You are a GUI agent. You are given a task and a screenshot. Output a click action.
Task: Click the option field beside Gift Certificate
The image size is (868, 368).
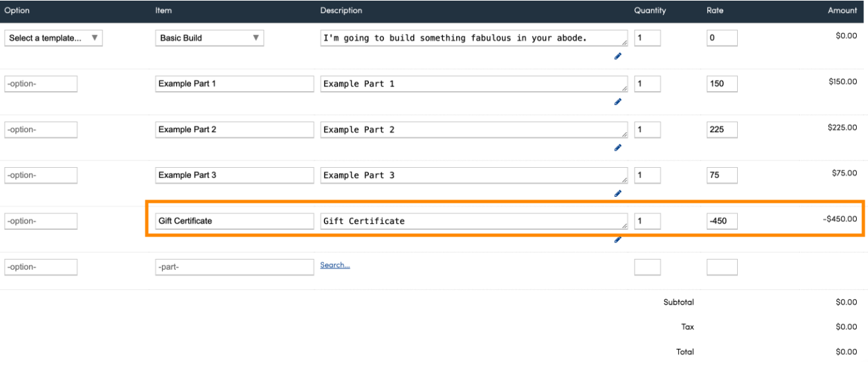(41, 221)
